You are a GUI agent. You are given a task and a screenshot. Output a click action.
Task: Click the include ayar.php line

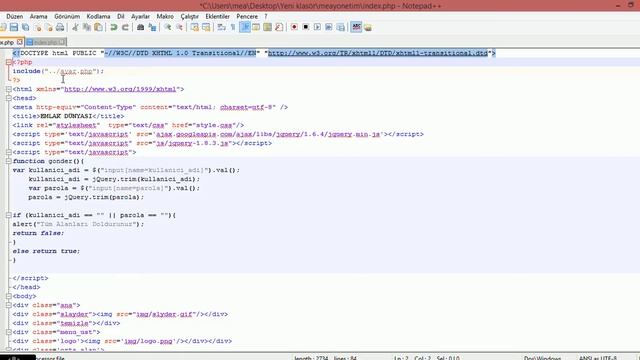[58, 71]
